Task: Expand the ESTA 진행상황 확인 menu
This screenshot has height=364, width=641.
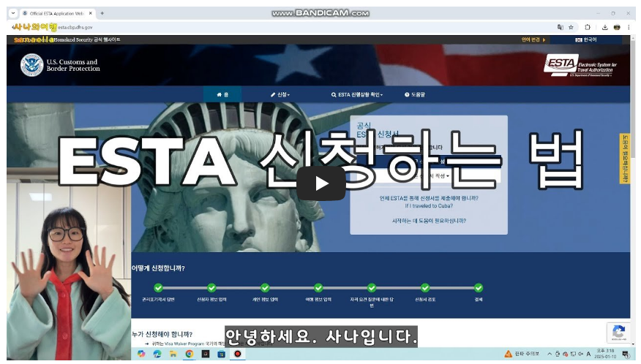Action: [x=357, y=94]
